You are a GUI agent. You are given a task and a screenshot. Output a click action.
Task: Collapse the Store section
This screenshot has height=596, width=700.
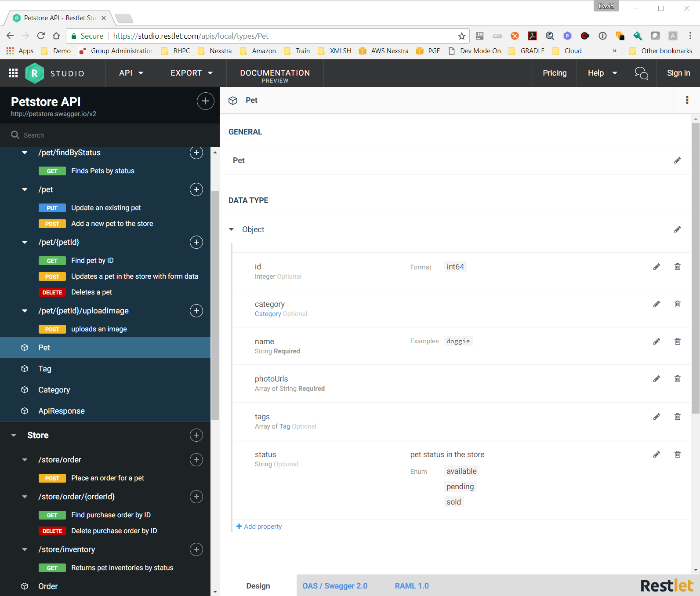tap(14, 435)
